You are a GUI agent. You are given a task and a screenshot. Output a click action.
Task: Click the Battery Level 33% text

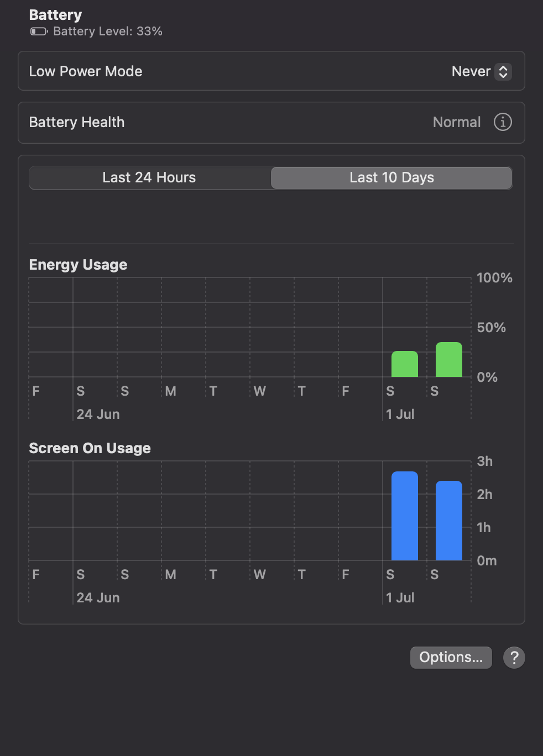point(108,32)
